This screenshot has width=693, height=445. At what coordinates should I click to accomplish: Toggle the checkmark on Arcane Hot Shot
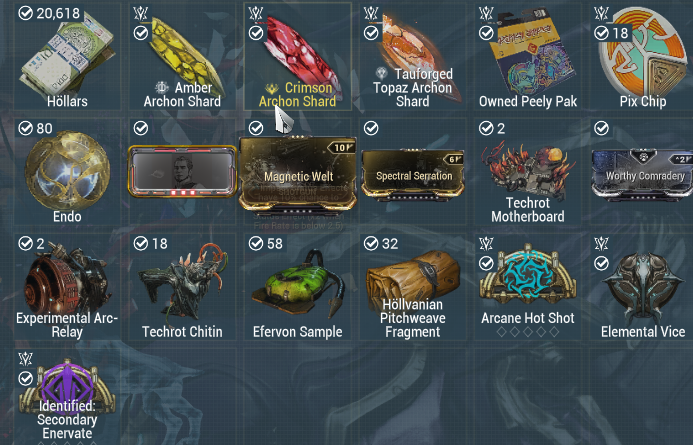coord(486,263)
